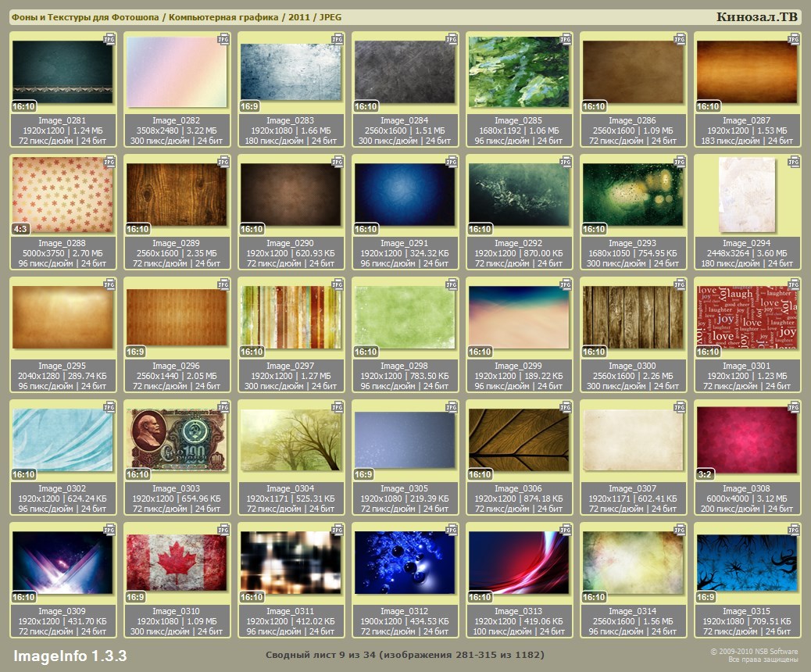811x672 pixels.
Task: Click the 4:3 ratio badge on Image_0288
Action: click(22, 229)
